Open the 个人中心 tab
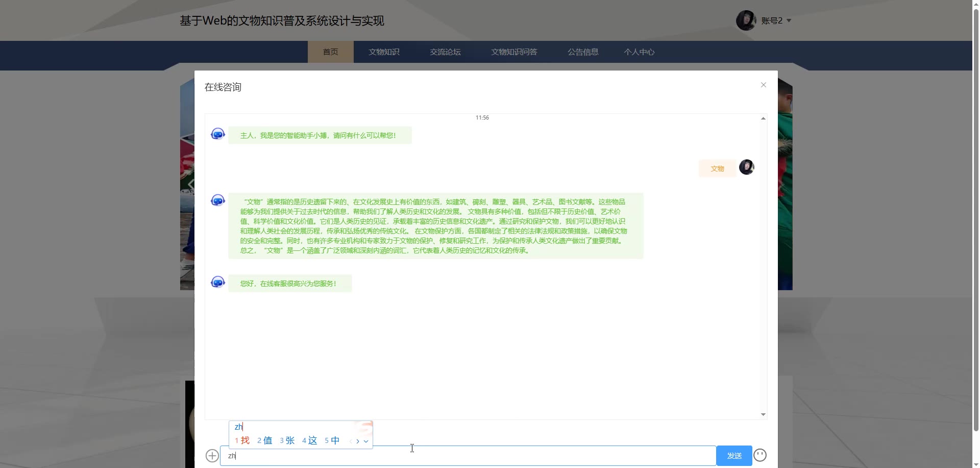The image size is (980, 468). tap(639, 52)
